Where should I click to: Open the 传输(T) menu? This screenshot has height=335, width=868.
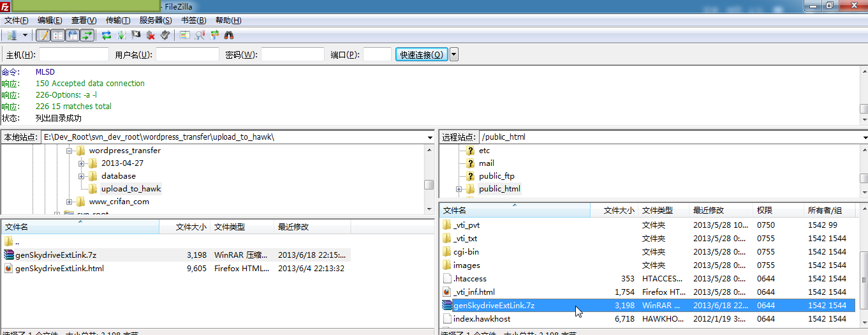[117, 20]
